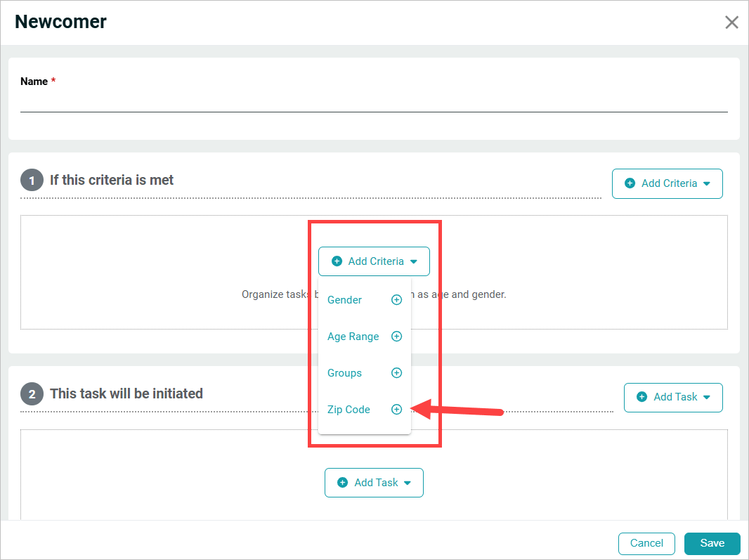The height and width of the screenshot is (560, 749).
Task: Toggle the center Add Criteria dropdown
Action: [x=374, y=261]
